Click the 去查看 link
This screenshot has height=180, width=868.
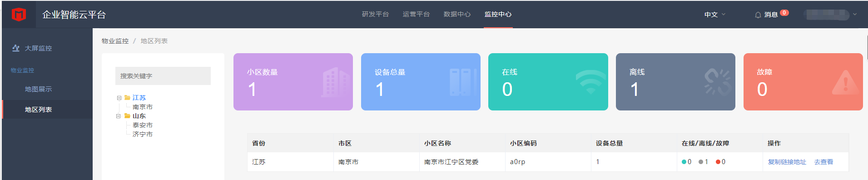click(823, 162)
